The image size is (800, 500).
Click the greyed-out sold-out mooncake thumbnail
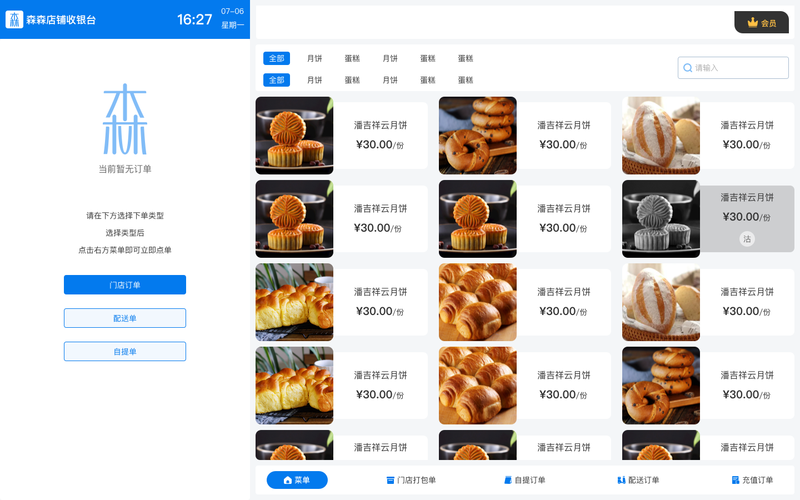click(661, 219)
